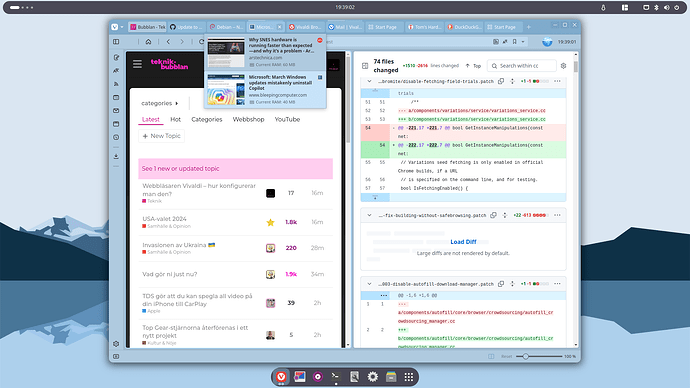Image resolution: width=690 pixels, height=388 pixels.
Task: Open dropdown arrow beside Vivaldi menu
Action: [x=122, y=27]
